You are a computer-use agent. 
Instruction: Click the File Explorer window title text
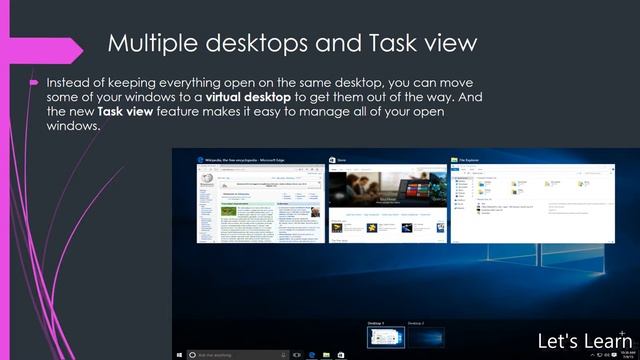469,160
